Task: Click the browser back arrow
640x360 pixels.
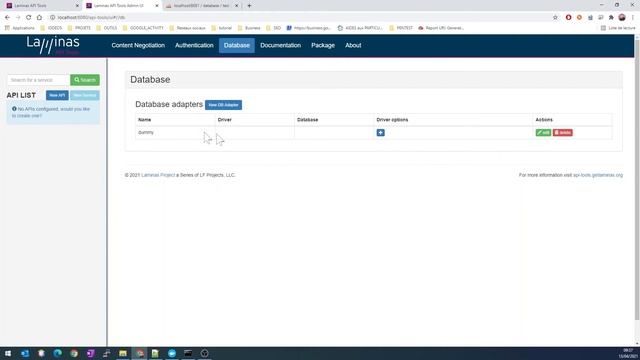Action: [7, 18]
